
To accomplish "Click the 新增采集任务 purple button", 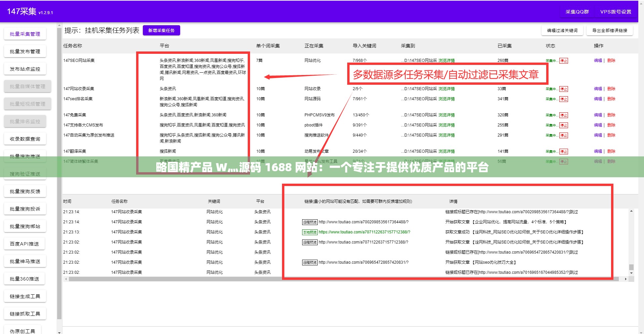I will pyautogui.click(x=161, y=30).
